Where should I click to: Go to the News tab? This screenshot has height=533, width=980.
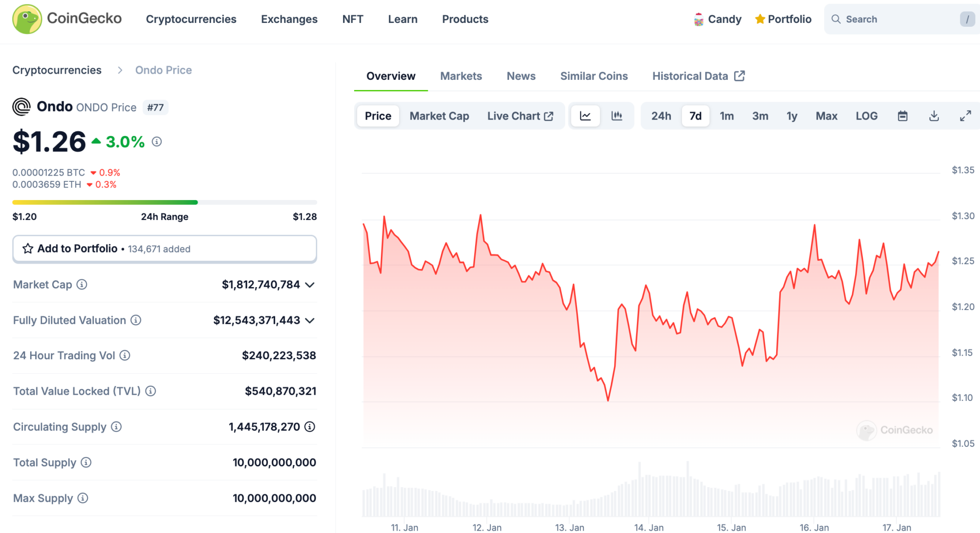pos(521,76)
